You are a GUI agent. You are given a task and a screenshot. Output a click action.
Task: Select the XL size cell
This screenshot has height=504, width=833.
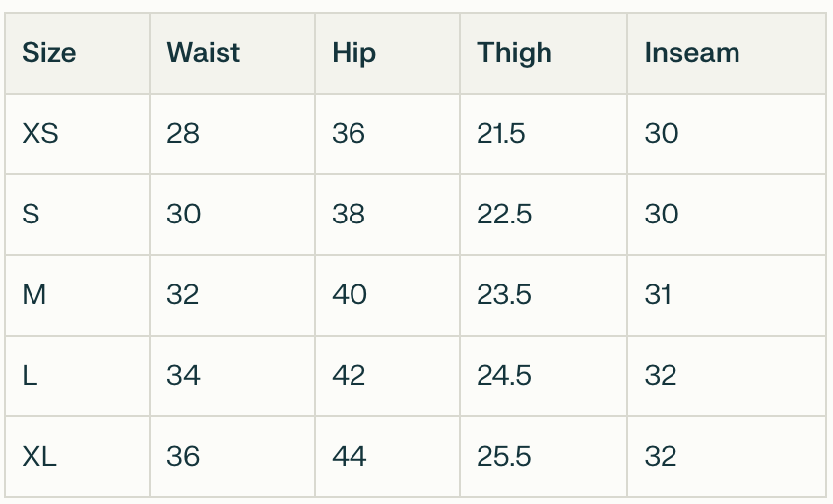(x=39, y=457)
